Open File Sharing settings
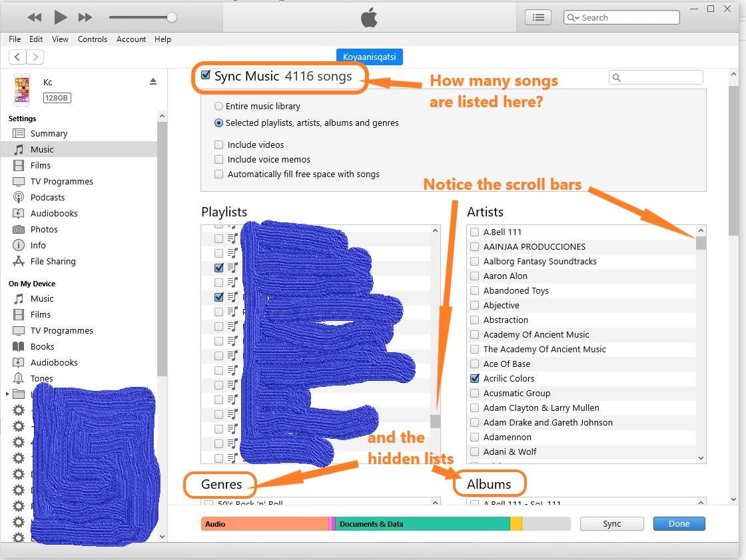The width and height of the screenshot is (746, 560). pyautogui.click(x=53, y=261)
